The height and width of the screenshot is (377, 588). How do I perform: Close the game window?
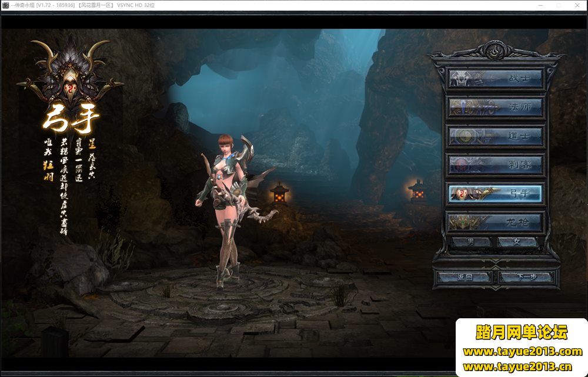577,5
